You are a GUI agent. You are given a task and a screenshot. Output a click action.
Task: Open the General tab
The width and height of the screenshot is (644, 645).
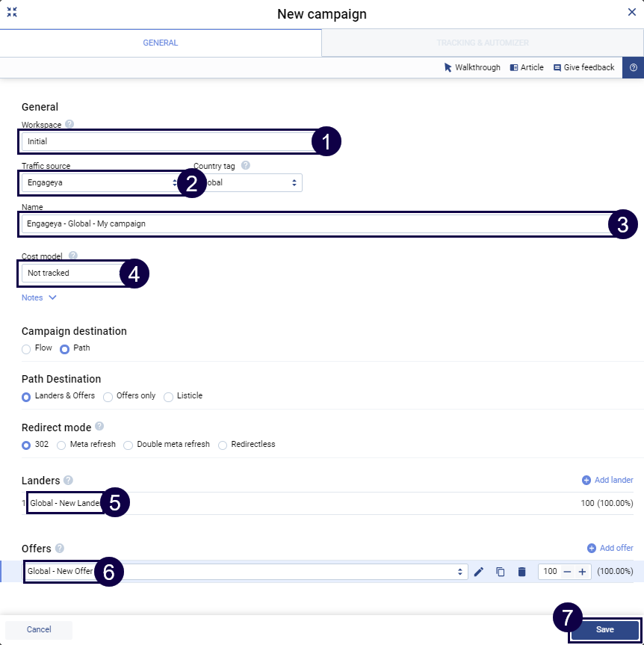click(161, 43)
